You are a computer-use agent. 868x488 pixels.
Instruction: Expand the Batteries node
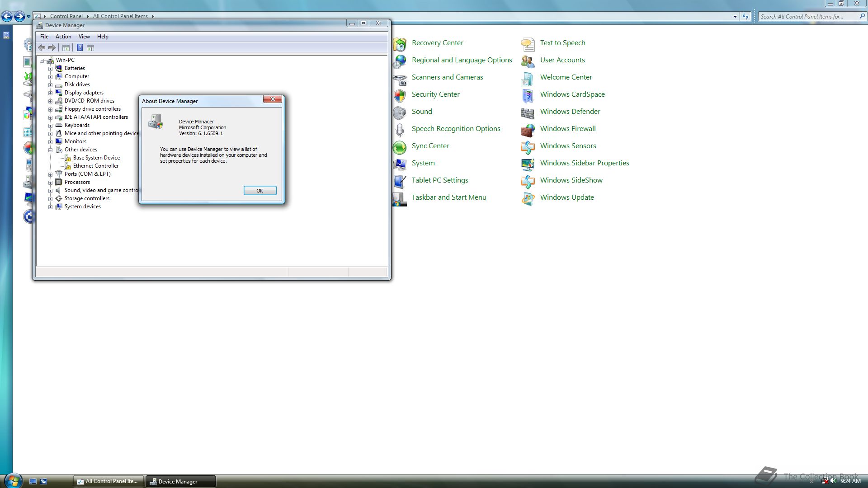(x=51, y=69)
